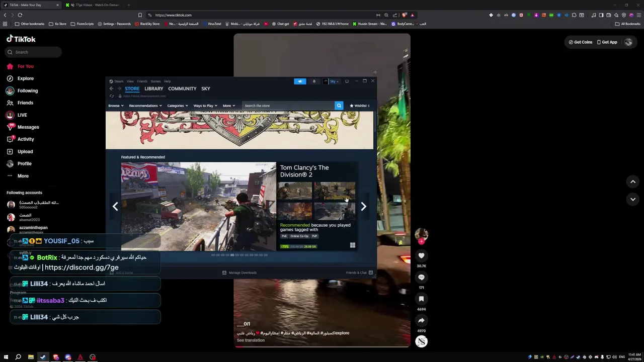
Task: Open the Steam Games menu
Action: 155,81
